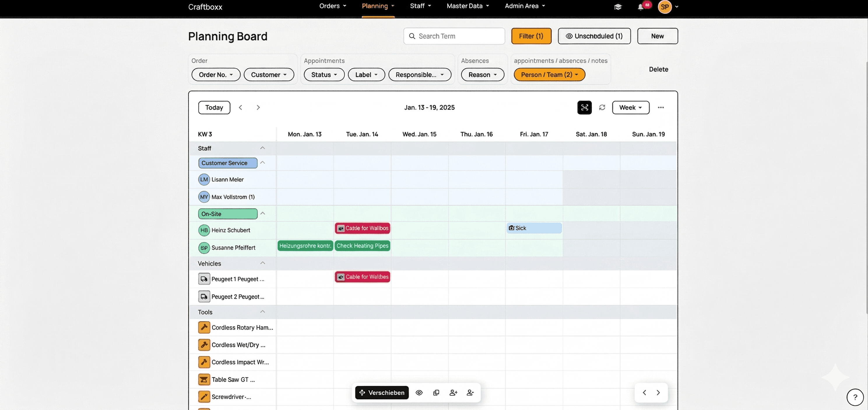Click the Search Term input field

pyautogui.click(x=458, y=36)
